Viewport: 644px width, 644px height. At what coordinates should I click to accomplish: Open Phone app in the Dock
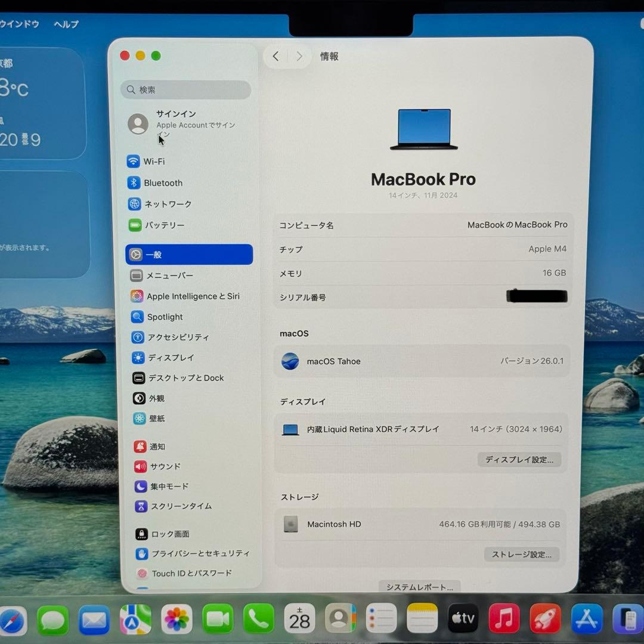coord(259,618)
